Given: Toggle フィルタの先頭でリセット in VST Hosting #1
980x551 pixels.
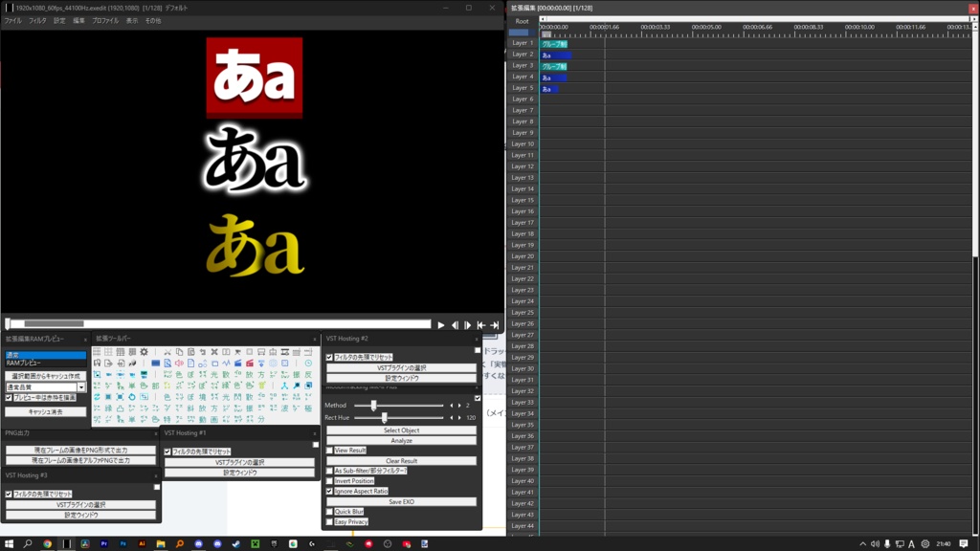Looking at the screenshot, I should pos(167,452).
